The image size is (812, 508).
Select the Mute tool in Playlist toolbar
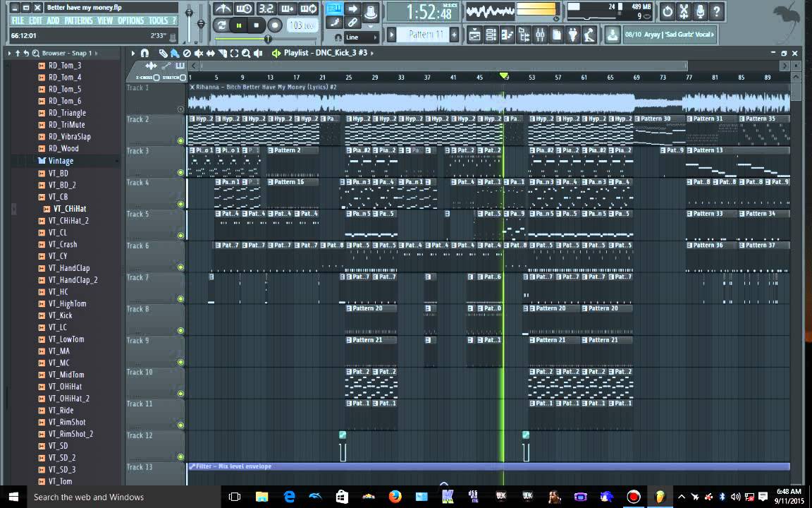198,53
